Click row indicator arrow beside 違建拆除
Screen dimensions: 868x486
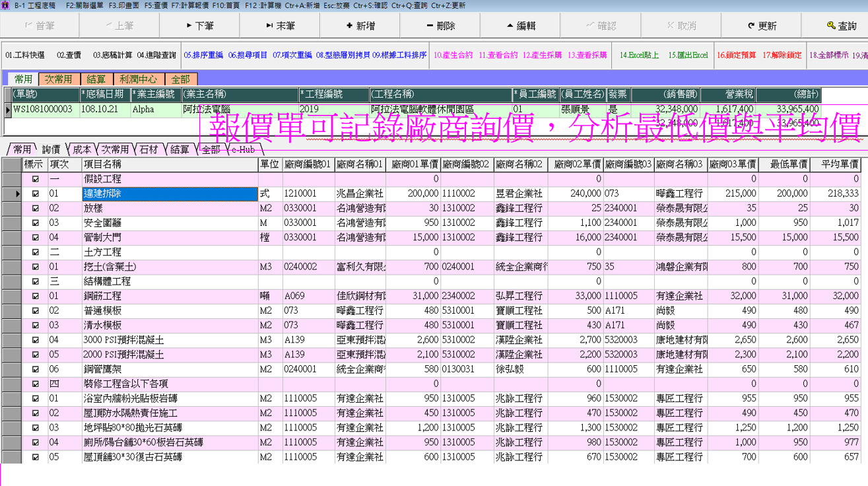pos(18,194)
